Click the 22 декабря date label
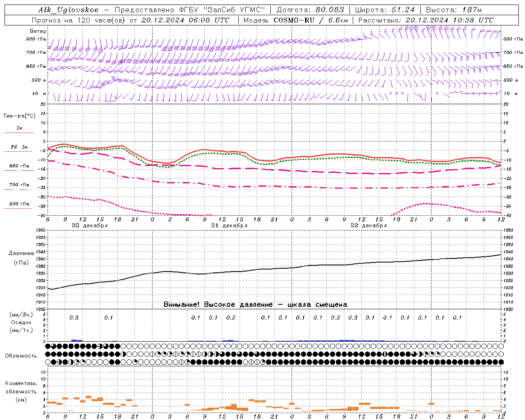 click(x=369, y=226)
